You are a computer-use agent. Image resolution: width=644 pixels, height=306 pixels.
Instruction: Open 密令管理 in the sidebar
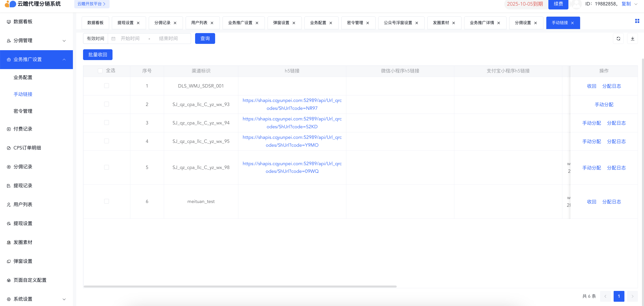23,111
